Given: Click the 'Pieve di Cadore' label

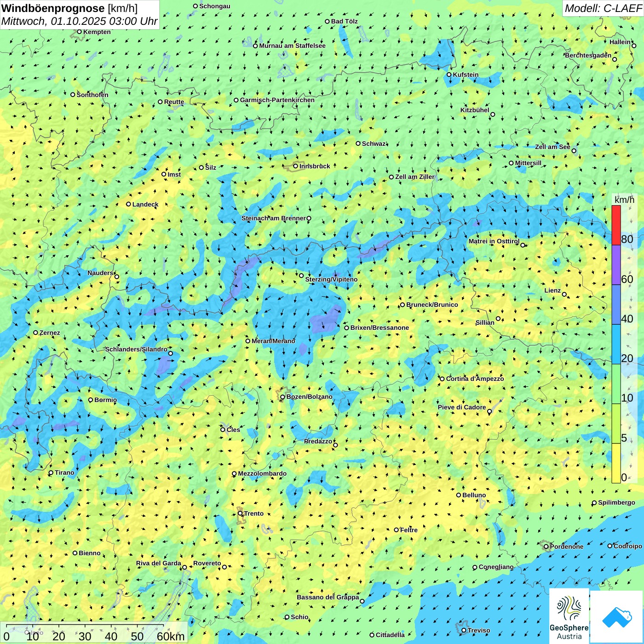Looking at the screenshot, I should tap(462, 407).
